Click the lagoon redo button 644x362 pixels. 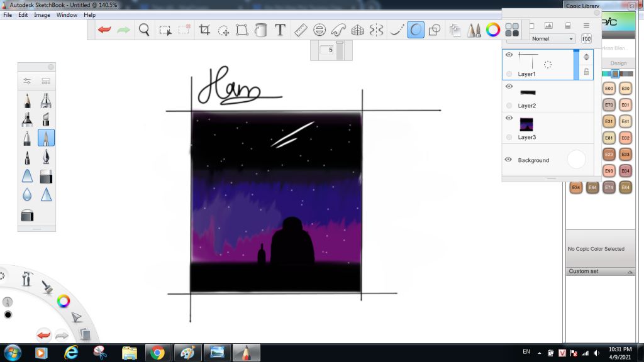pyautogui.click(x=62, y=336)
